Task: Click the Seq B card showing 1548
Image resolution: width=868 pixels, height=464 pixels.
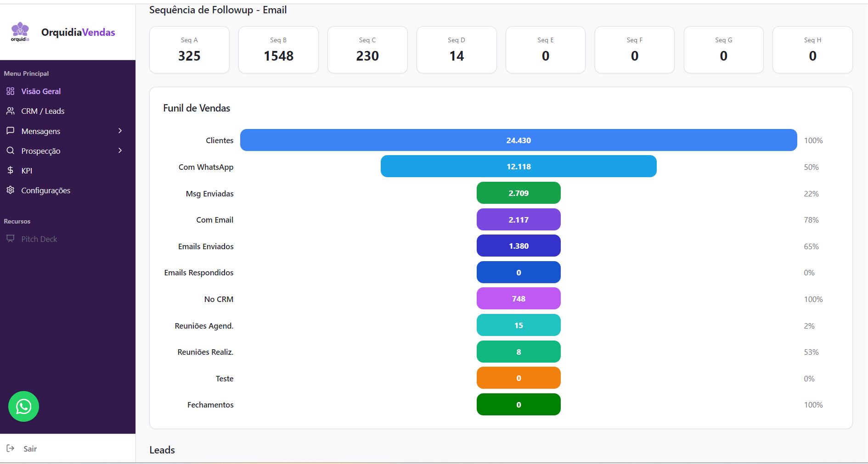Action: tap(278, 50)
